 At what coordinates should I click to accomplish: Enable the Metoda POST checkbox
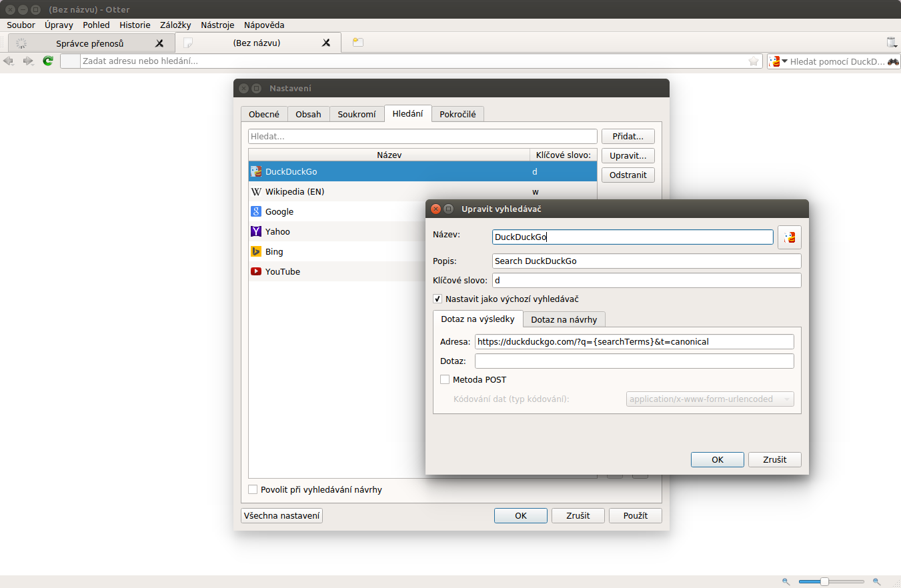tap(445, 379)
